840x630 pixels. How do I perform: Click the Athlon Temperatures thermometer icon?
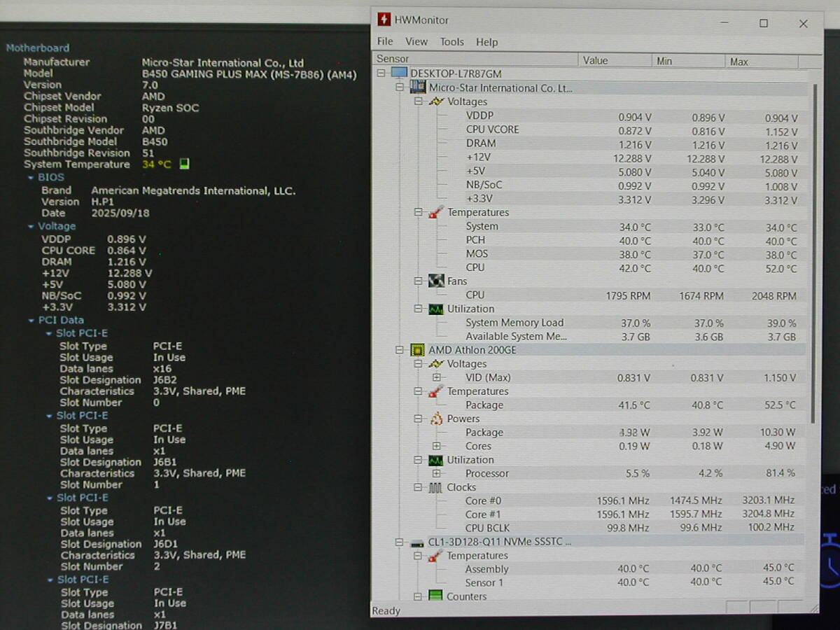[436, 391]
